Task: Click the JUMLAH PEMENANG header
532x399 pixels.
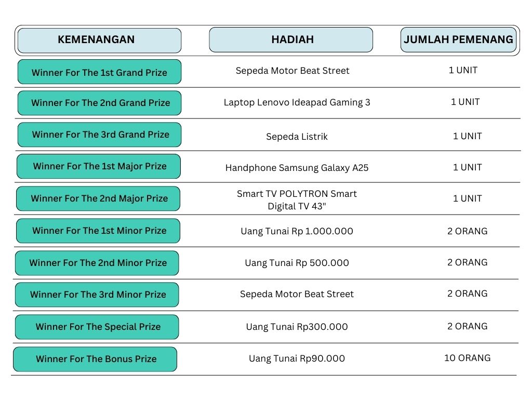Action: pos(458,40)
